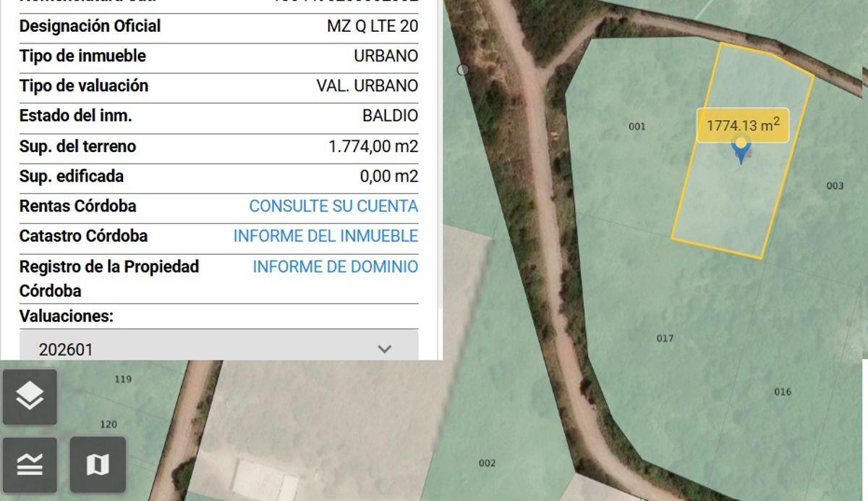Viewport: 868px width, 501px height.
Task: Click the Tipo de valuación label
Action: pyautogui.click(x=83, y=85)
